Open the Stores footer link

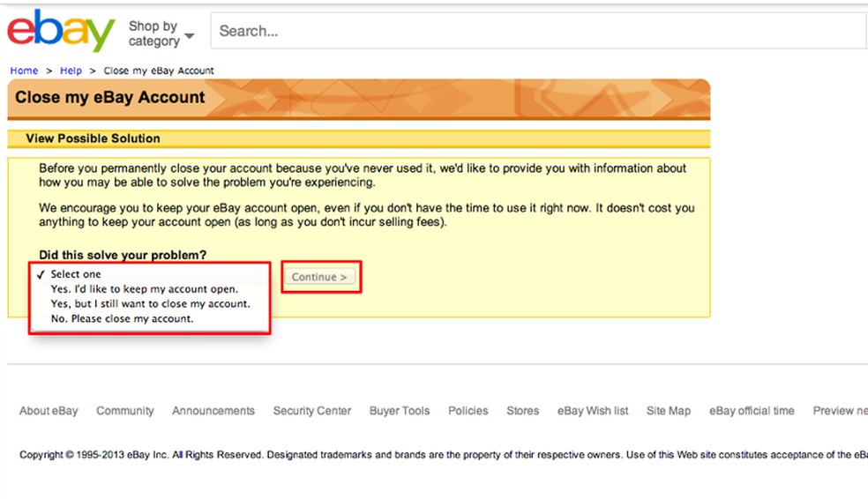523,411
